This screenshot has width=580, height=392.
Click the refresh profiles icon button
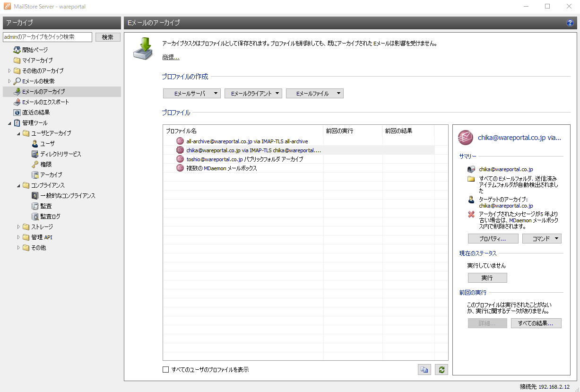(x=441, y=370)
